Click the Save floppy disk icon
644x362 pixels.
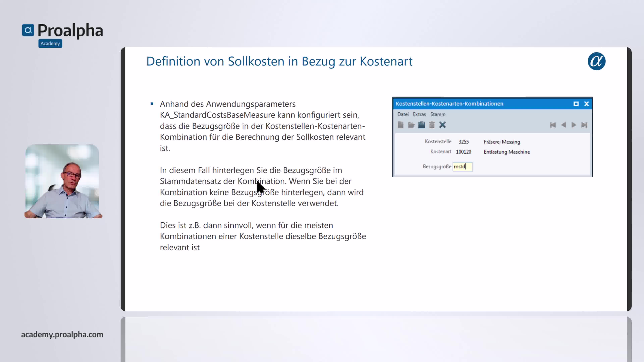point(421,125)
